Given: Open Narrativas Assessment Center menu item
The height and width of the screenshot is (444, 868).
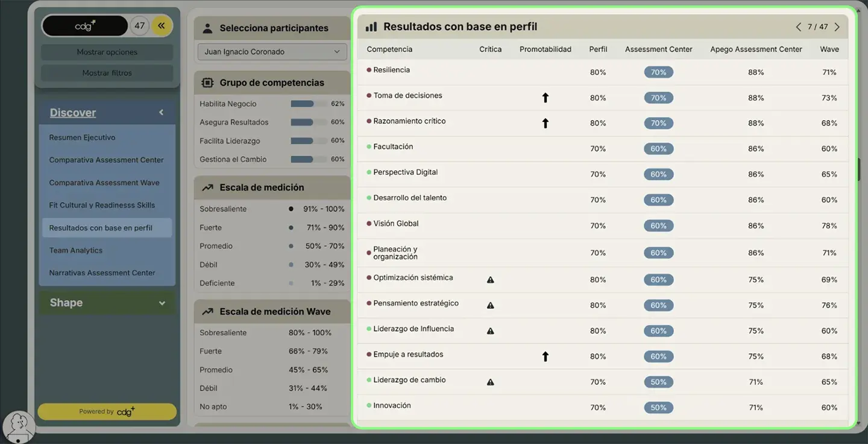Looking at the screenshot, I should pos(102,273).
